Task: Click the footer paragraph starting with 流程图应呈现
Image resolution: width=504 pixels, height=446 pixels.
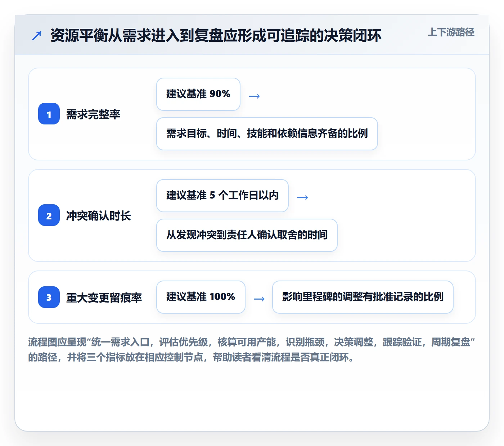Action: coord(252,350)
